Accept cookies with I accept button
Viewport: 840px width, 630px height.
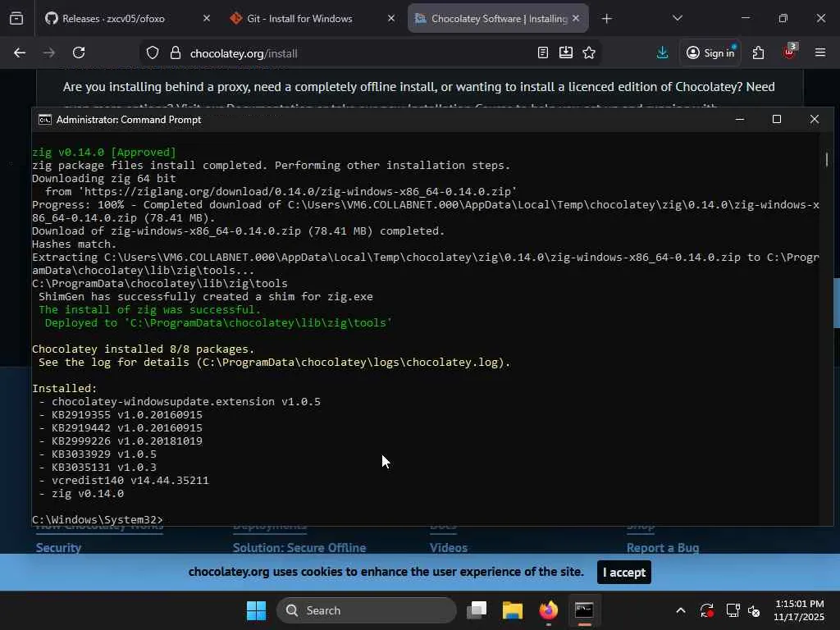tap(624, 572)
